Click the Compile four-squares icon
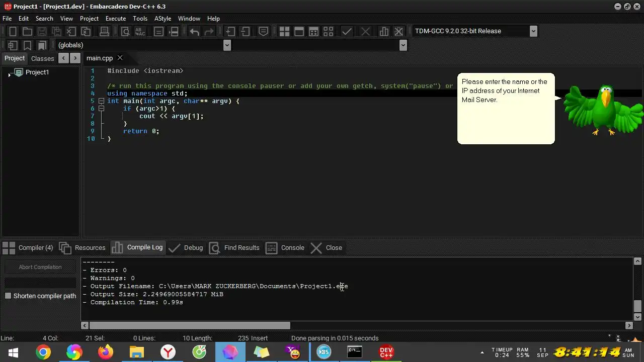Viewport: 644px width, 362px height. click(284, 31)
